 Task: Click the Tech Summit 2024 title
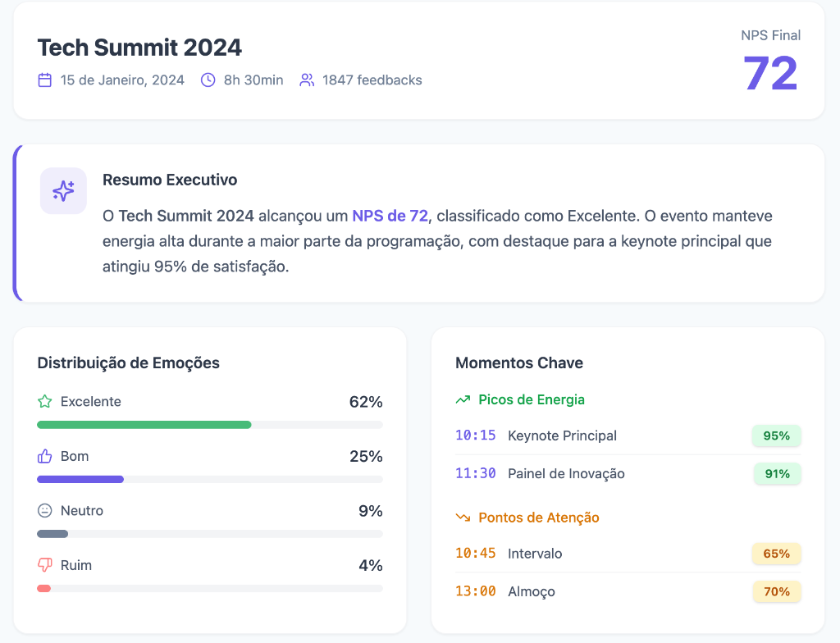[x=139, y=48]
